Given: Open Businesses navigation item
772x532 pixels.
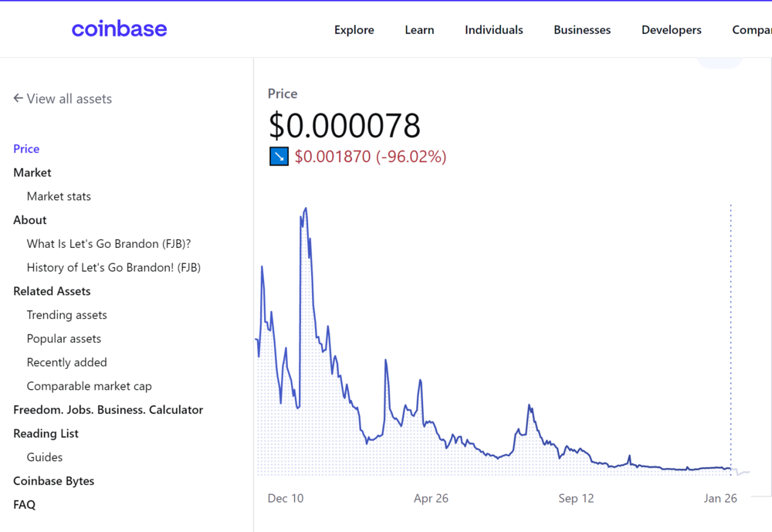Looking at the screenshot, I should [582, 30].
